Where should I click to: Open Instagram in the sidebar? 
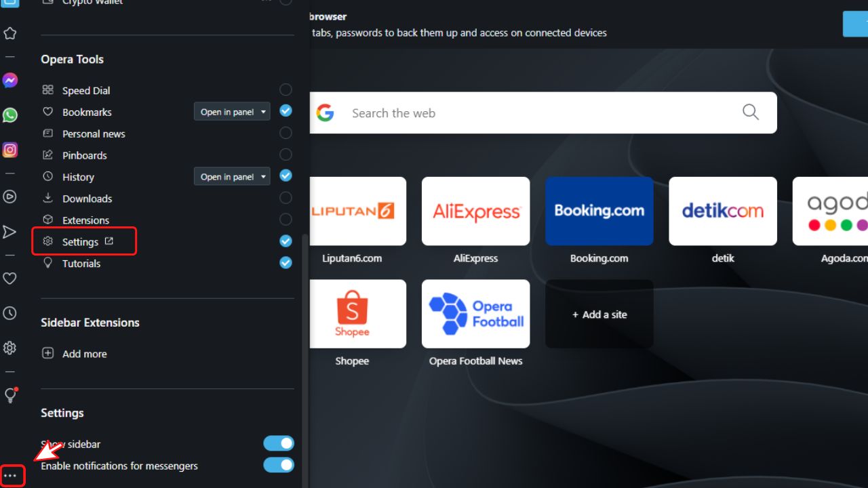click(9, 150)
